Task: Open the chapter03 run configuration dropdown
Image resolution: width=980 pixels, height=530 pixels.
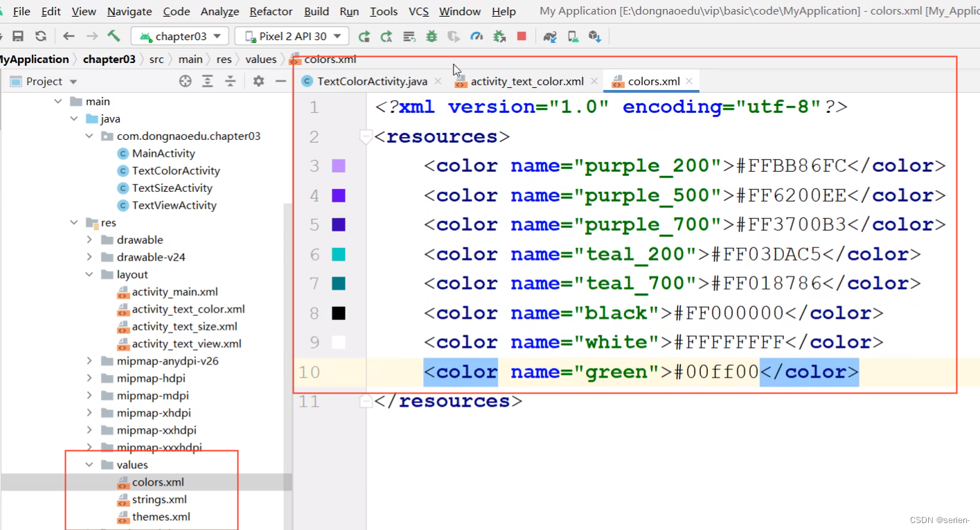Action: click(180, 36)
